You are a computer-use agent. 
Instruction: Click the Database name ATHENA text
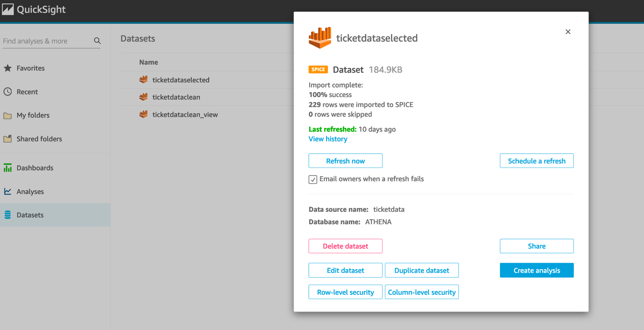(x=350, y=222)
